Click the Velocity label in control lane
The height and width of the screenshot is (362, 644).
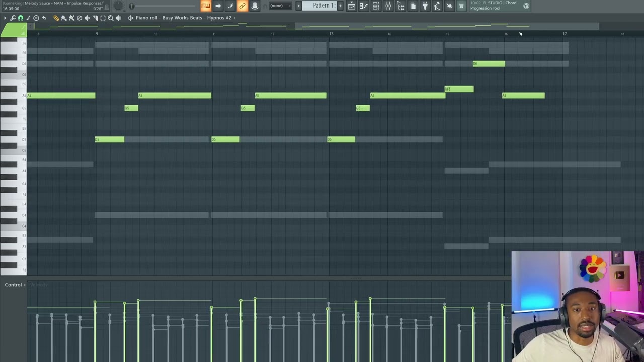[39, 285]
